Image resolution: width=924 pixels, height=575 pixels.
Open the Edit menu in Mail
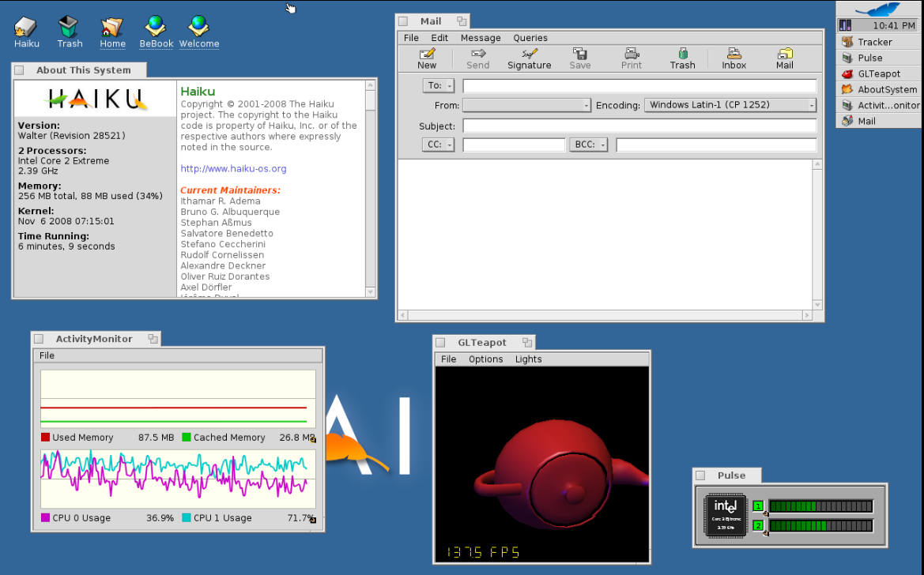tap(439, 38)
